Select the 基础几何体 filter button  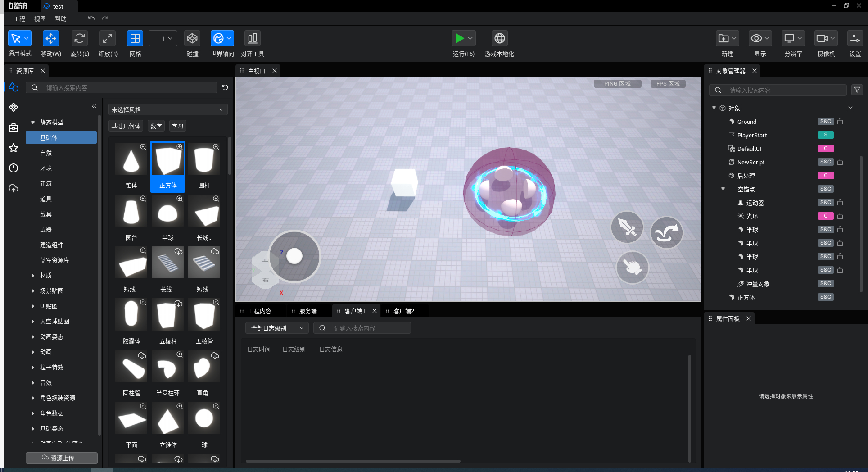[126, 127]
